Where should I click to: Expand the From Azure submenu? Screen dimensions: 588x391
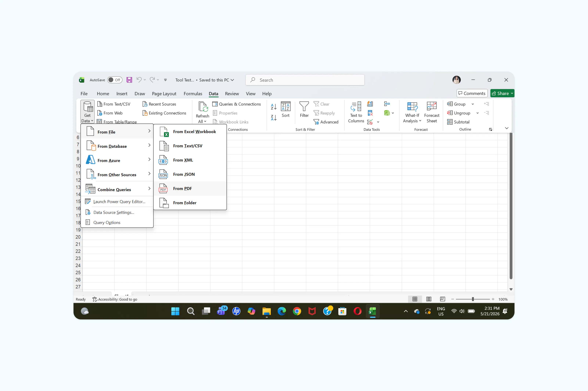tap(117, 160)
